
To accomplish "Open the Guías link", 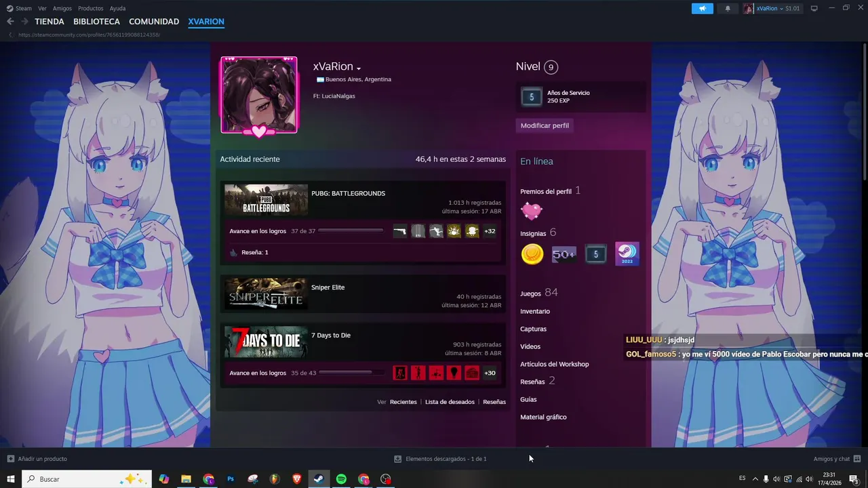I will pos(528,399).
